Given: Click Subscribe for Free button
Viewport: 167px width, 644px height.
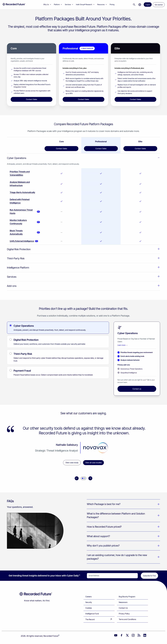Looking at the screenshot, I should [149, 576].
